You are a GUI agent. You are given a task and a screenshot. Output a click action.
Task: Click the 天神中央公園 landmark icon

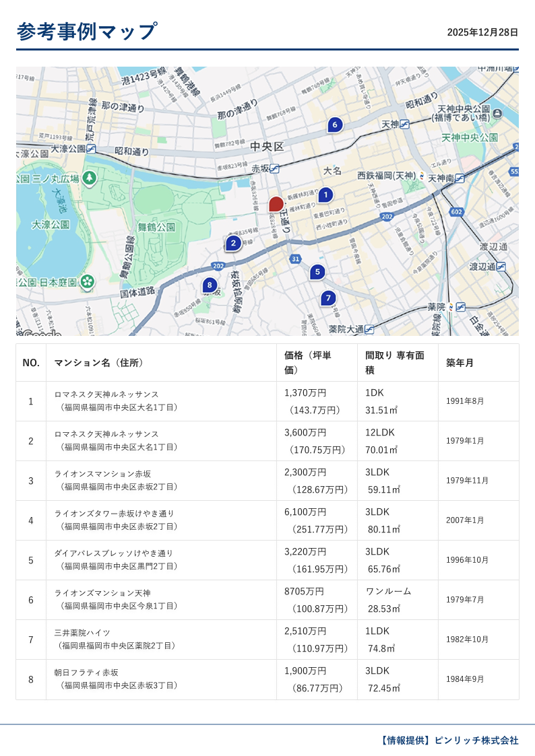point(497,114)
